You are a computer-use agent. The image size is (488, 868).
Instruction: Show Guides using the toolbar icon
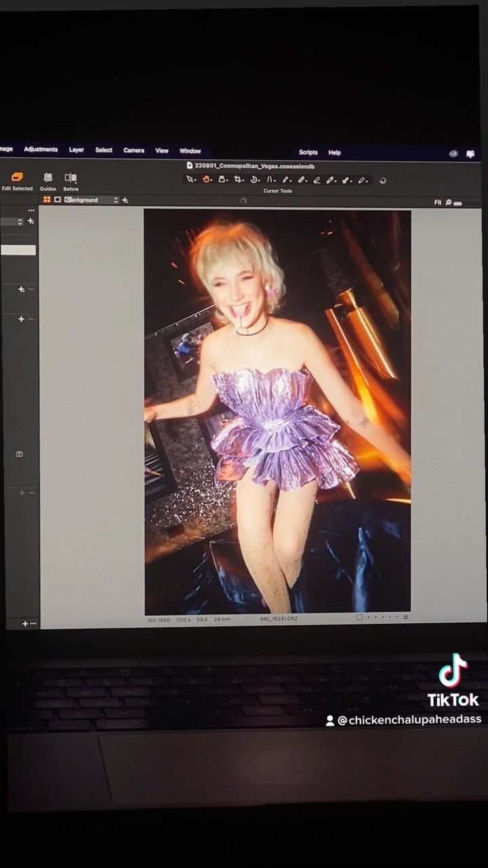[47, 178]
